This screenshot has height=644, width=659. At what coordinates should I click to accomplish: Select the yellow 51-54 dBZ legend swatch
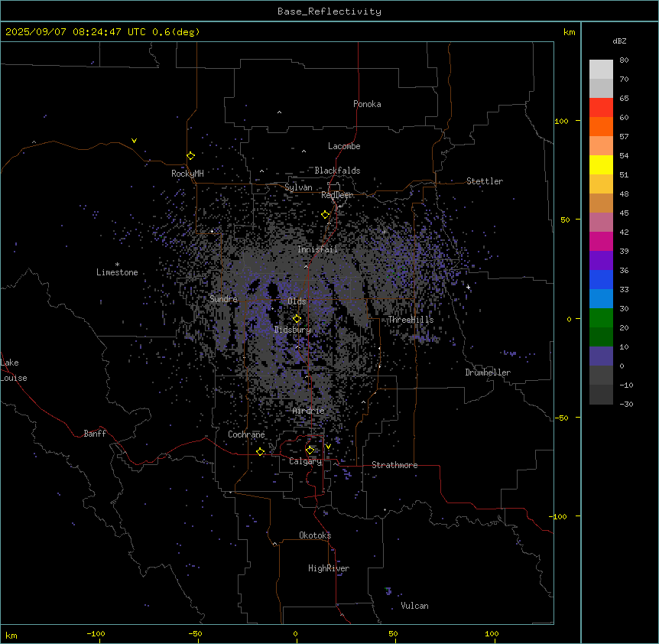(601, 164)
